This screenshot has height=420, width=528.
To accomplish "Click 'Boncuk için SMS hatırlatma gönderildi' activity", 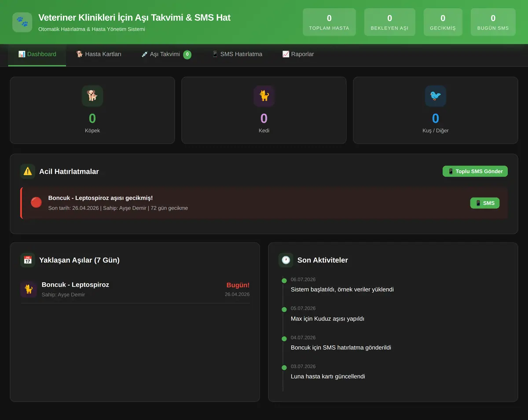I will pos(341,347).
